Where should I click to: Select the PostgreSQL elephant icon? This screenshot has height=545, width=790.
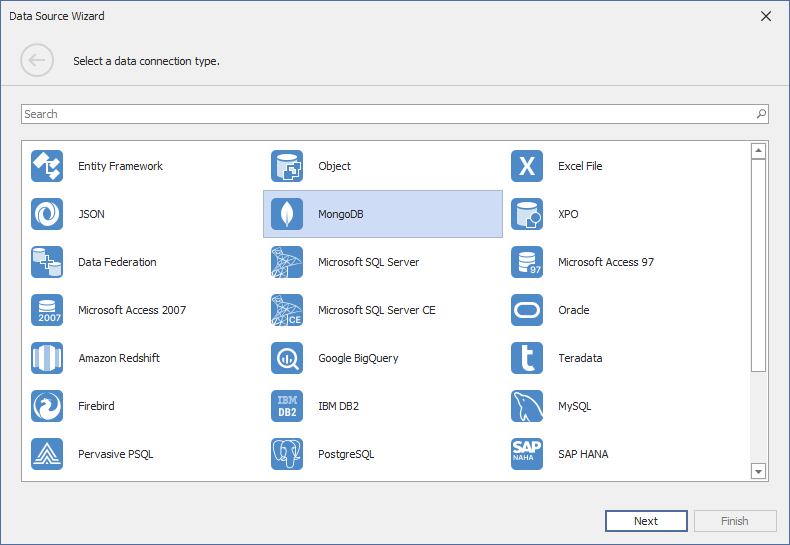[x=287, y=454]
